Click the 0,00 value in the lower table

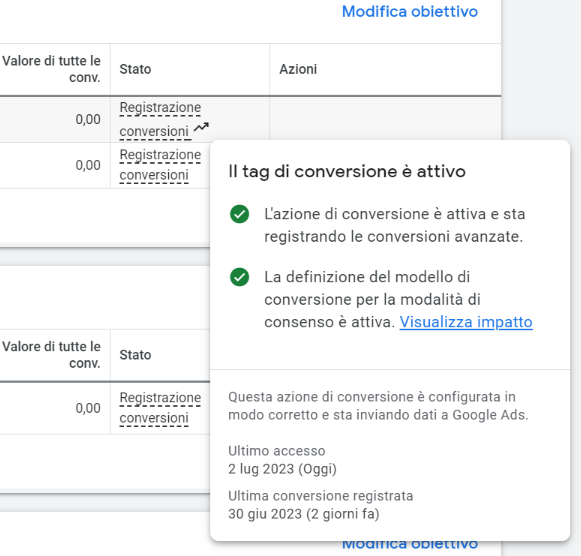(88, 408)
